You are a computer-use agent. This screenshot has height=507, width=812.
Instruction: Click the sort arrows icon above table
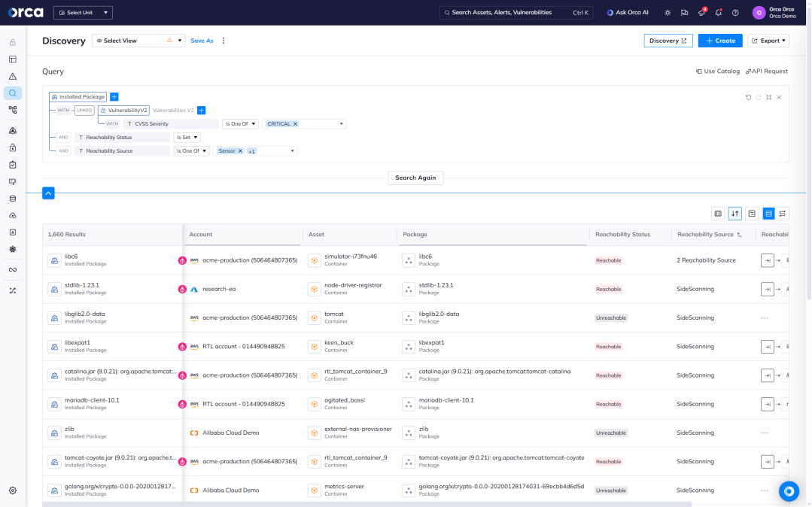735,214
